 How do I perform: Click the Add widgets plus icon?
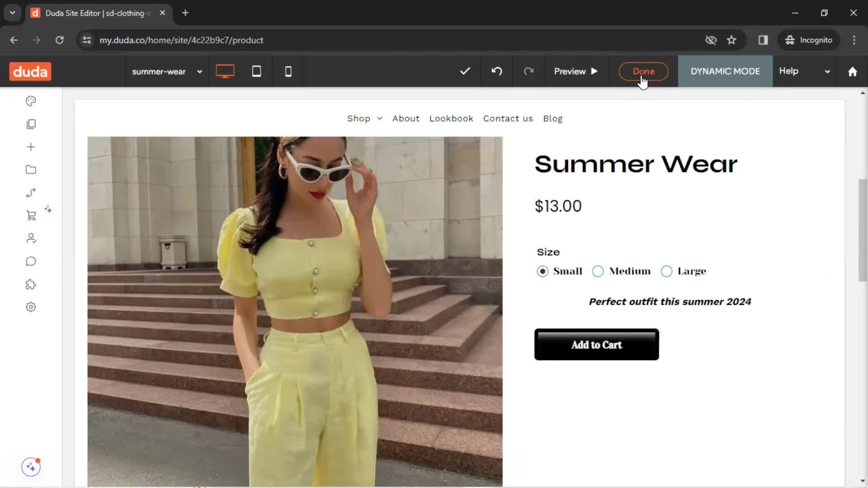pos(31,147)
